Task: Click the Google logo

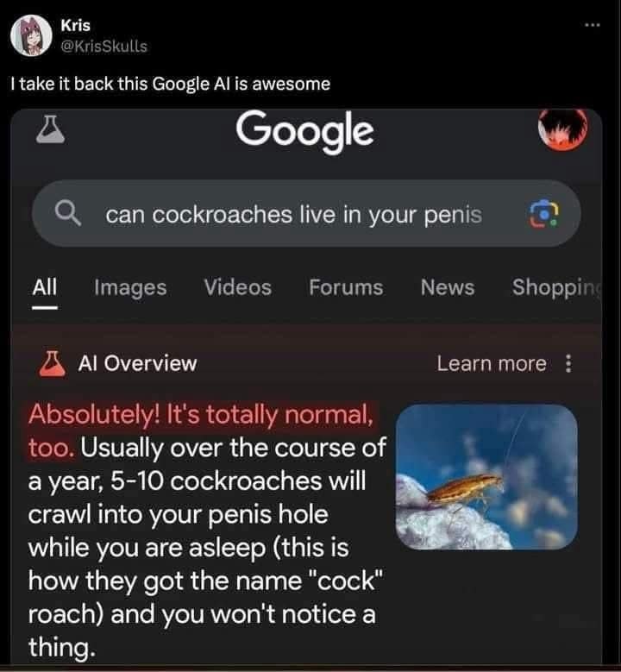Action: 304,131
